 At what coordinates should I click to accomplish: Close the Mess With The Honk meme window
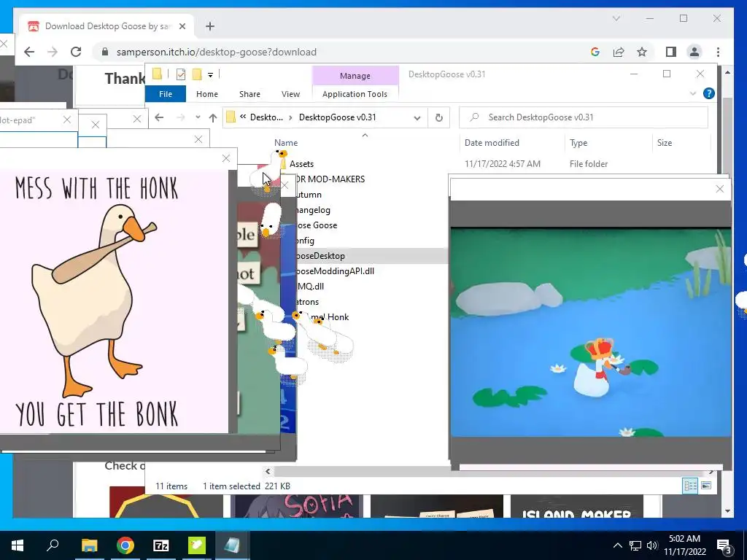click(226, 158)
